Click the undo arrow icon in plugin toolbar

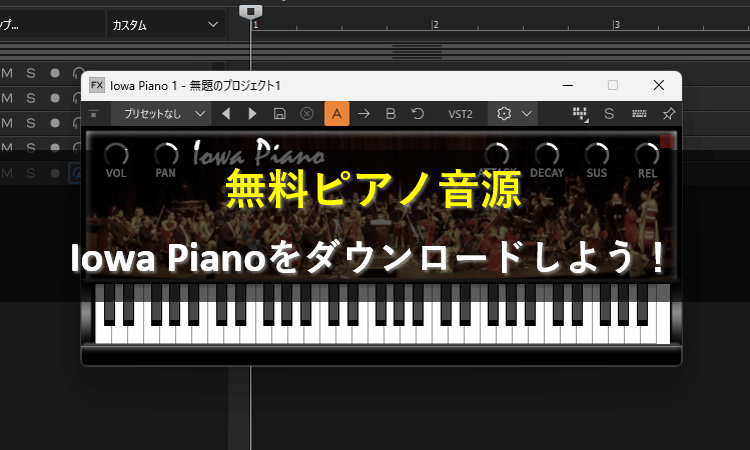[417, 114]
